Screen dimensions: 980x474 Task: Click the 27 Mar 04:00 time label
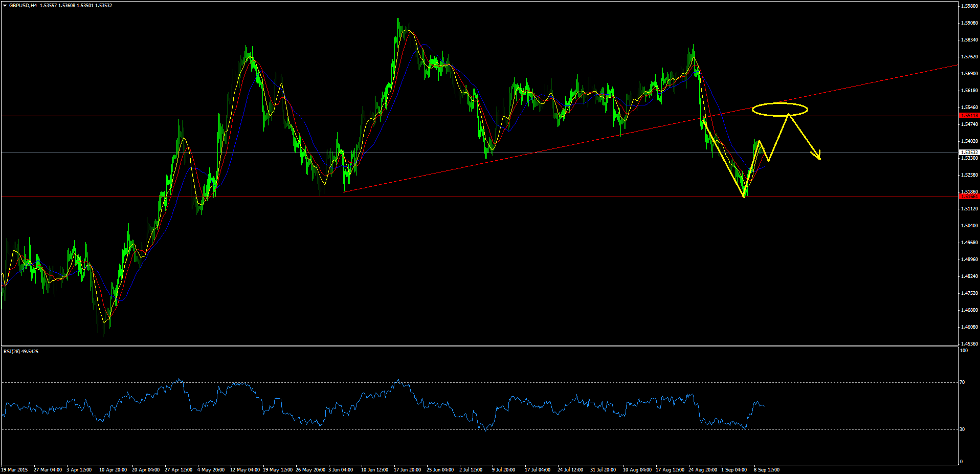[48, 470]
